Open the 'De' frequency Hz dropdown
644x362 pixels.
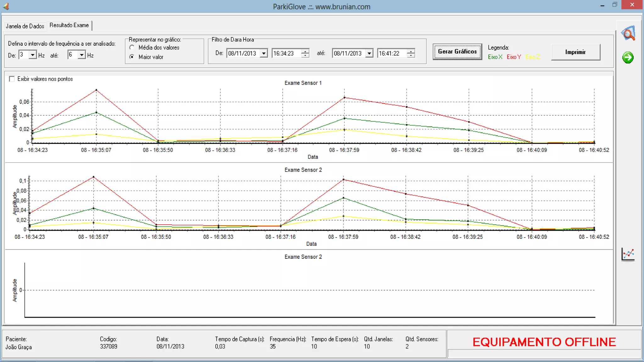click(x=32, y=55)
